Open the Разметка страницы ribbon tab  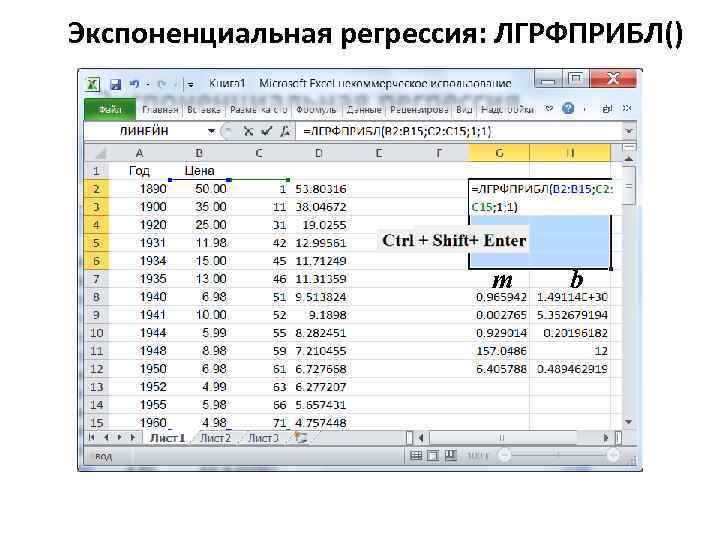point(259,110)
